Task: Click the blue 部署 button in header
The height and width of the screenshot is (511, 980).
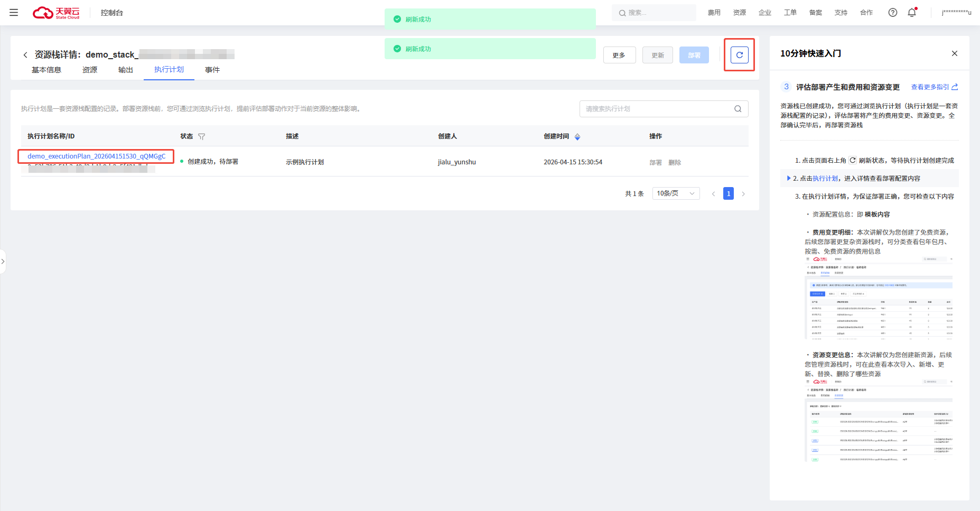Action: pyautogui.click(x=694, y=55)
